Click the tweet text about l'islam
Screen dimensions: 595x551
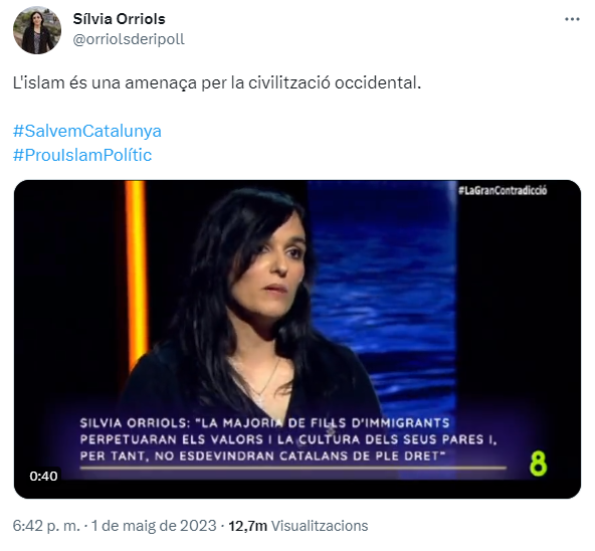pyautogui.click(x=217, y=83)
